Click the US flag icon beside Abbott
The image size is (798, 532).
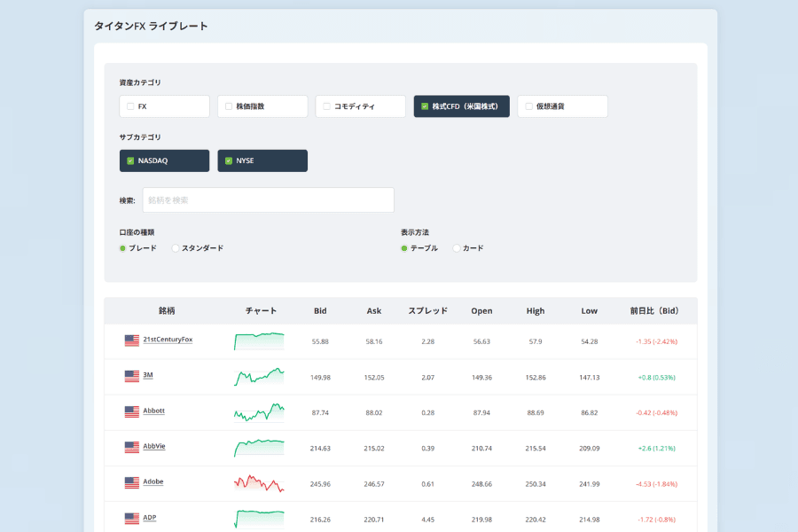point(132,411)
